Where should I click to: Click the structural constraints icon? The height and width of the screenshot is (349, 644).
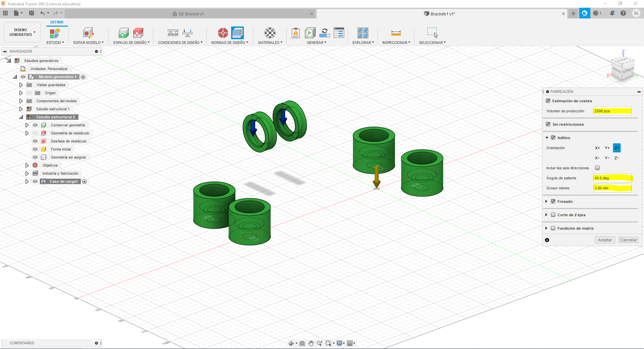click(x=173, y=33)
